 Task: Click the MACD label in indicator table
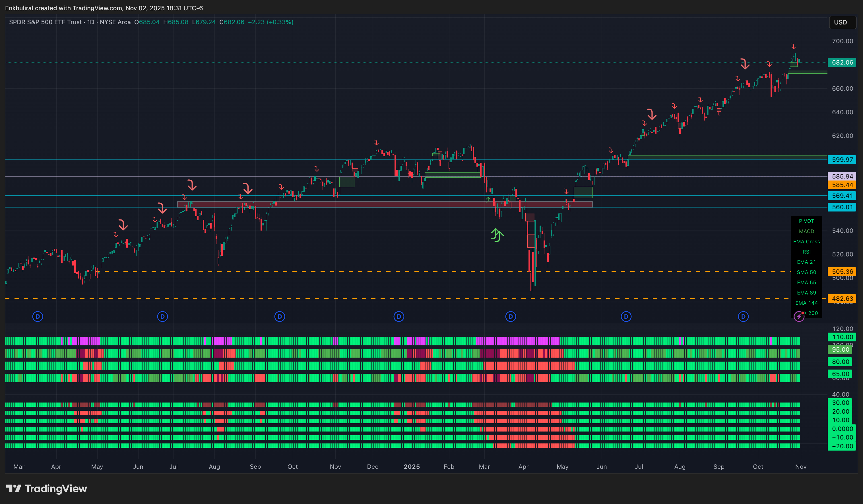tap(806, 231)
